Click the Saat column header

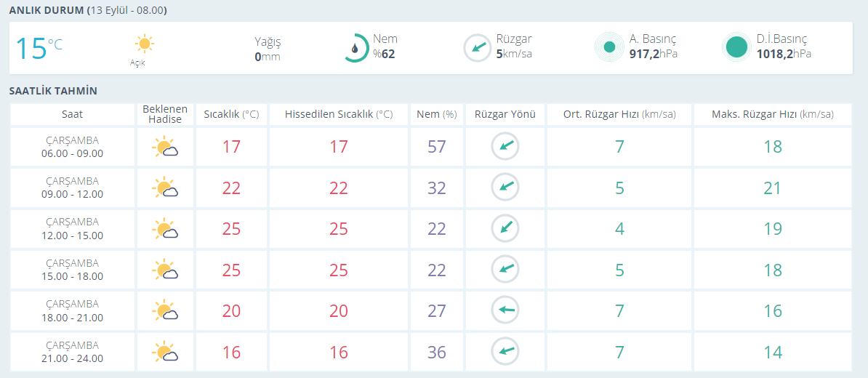coord(73,115)
